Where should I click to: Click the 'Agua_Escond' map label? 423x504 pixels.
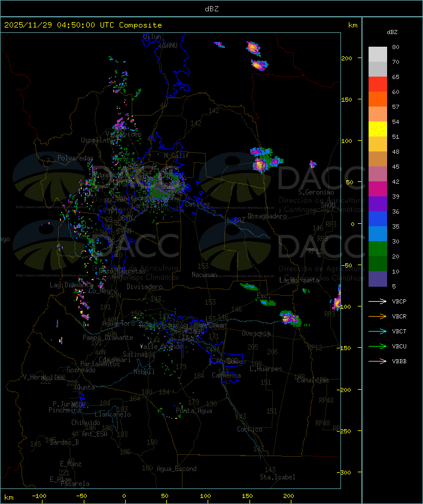click(176, 469)
